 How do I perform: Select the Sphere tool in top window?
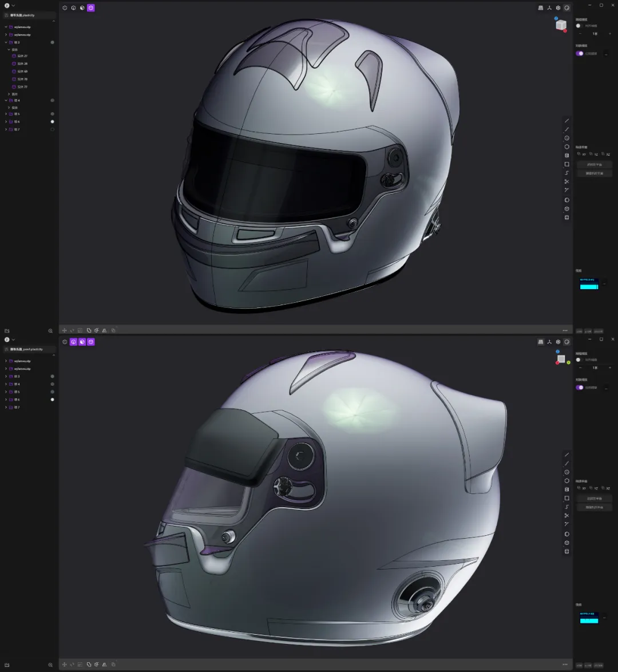click(566, 200)
